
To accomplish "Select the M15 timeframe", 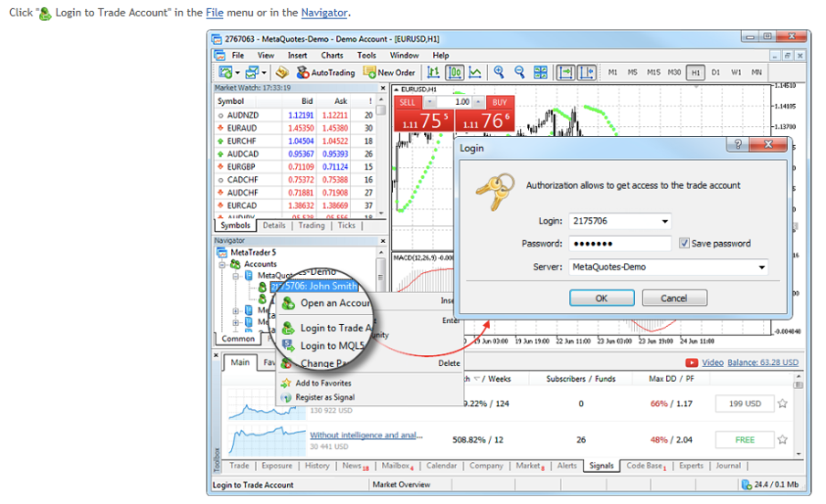I will [653, 72].
